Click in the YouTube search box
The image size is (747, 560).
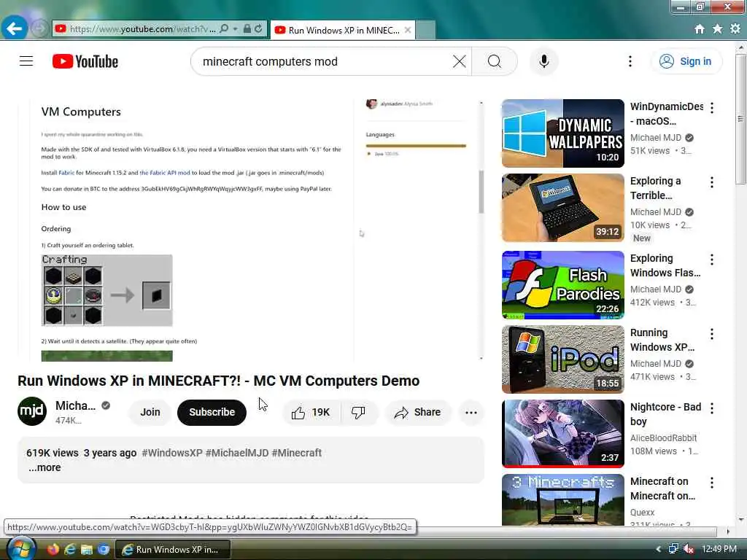pyautogui.click(x=324, y=61)
